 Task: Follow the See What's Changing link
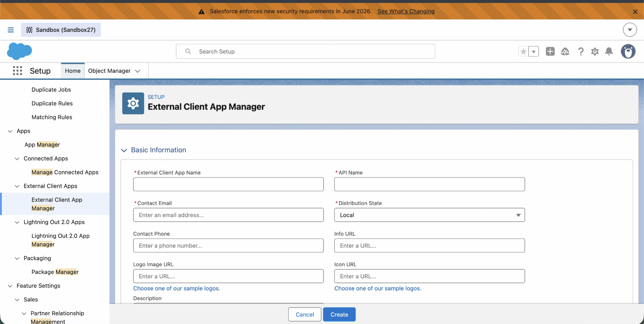[x=406, y=11]
